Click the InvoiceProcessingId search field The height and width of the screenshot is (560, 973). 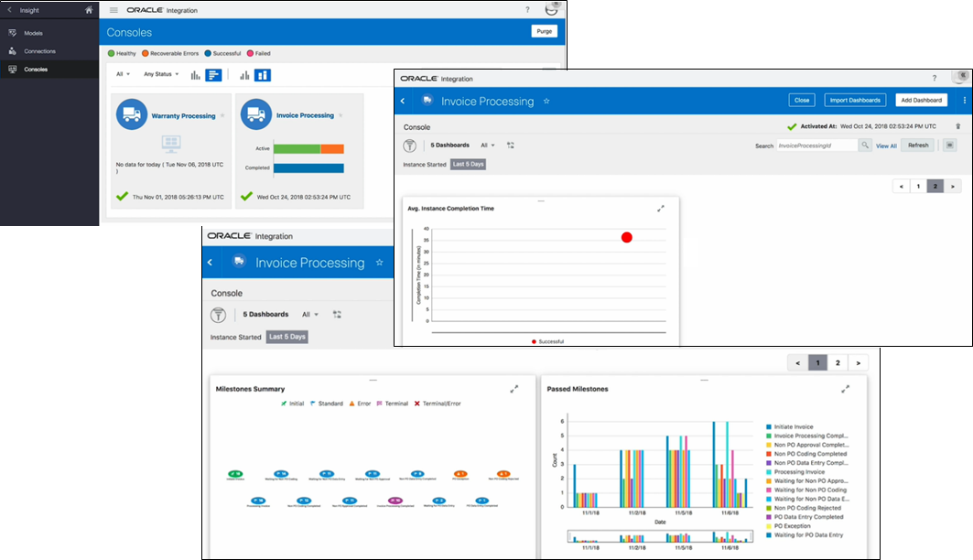pyautogui.click(x=816, y=145)
